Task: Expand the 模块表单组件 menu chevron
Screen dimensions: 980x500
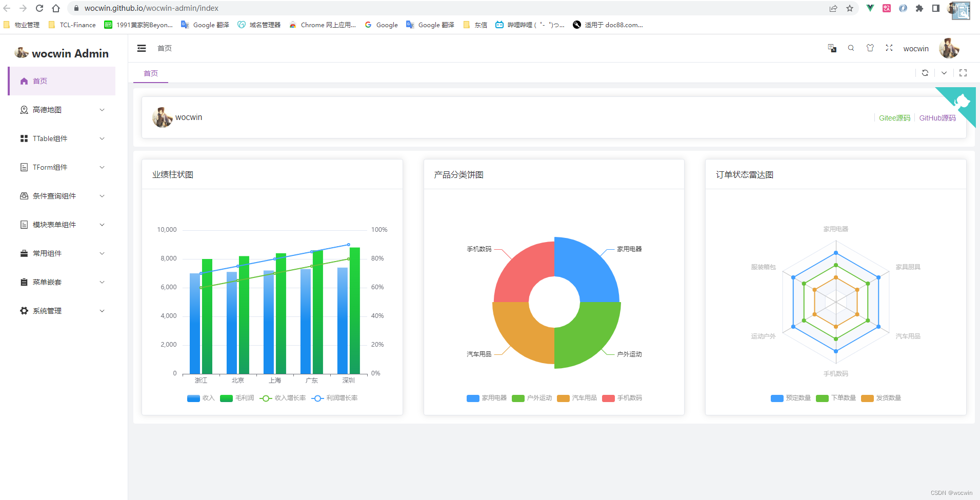Action: (x=102, y=225)
